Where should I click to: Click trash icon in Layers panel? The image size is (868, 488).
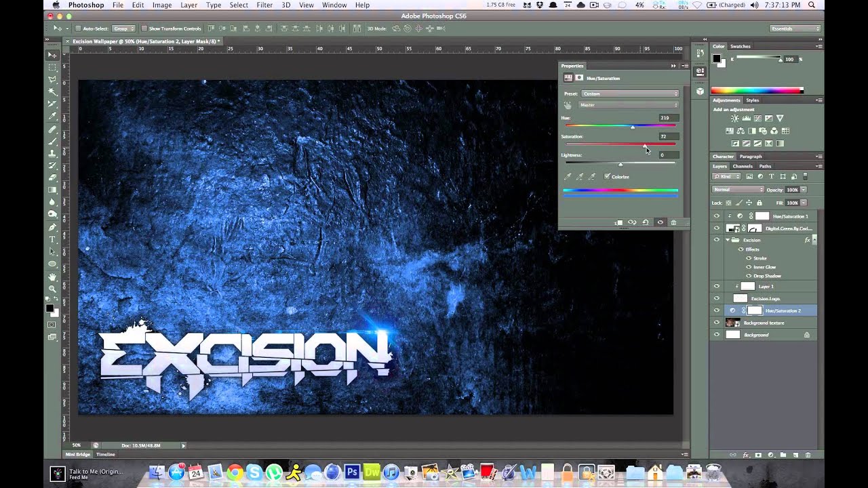tap(809, 455)
